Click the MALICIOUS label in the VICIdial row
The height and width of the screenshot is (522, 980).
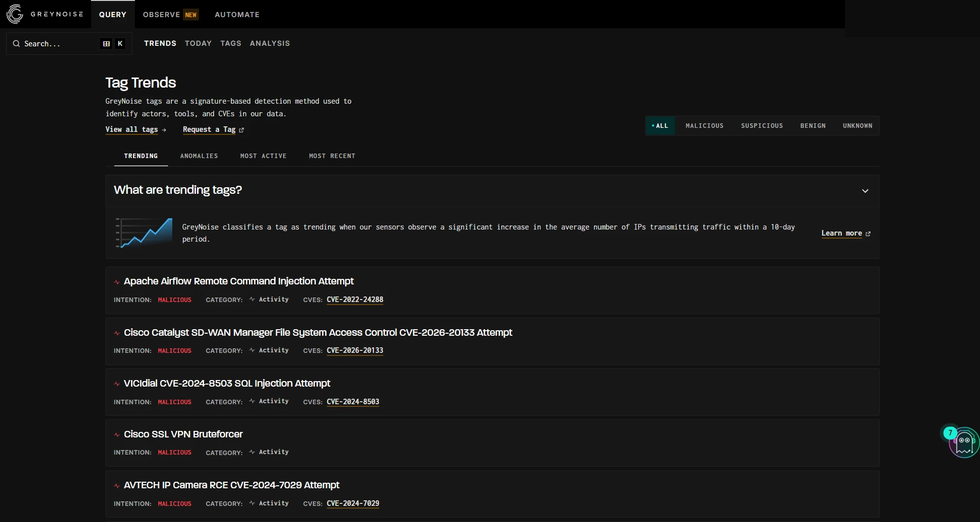(174, 402)
